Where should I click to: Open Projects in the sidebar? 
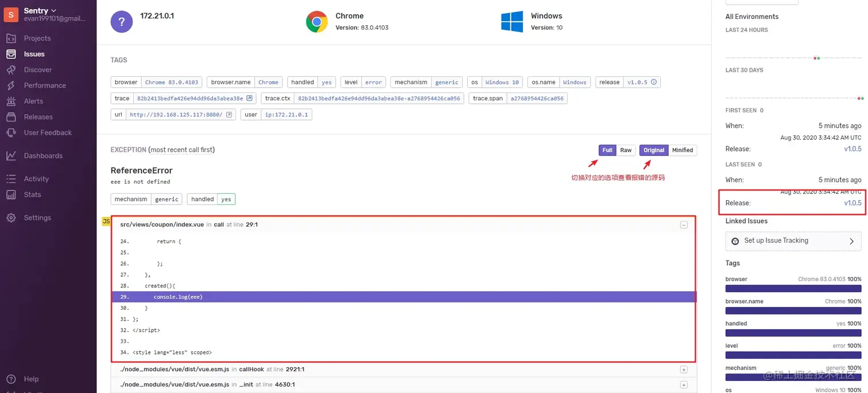[37, 38]
